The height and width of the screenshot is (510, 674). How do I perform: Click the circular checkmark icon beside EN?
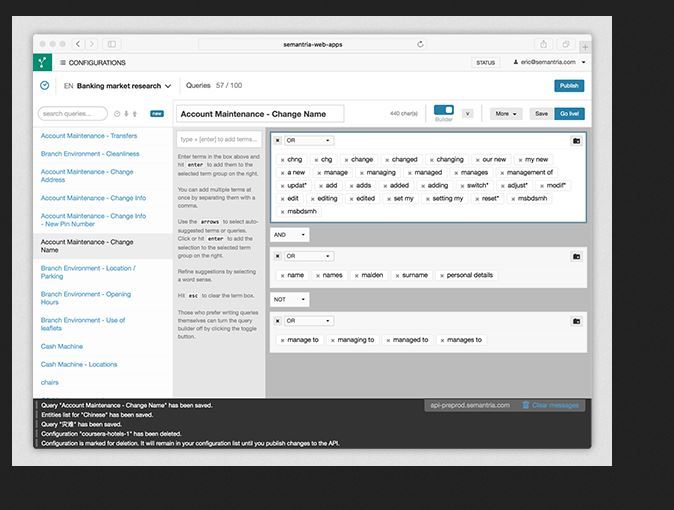tap(45, 86)
